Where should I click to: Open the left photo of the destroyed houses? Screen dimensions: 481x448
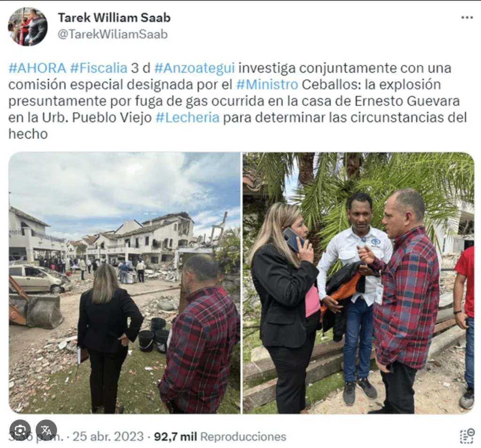124,283
